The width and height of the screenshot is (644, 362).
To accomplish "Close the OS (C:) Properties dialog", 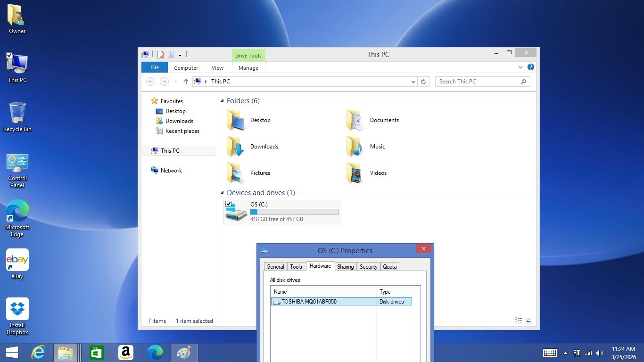I will click(x=423, y=249).
